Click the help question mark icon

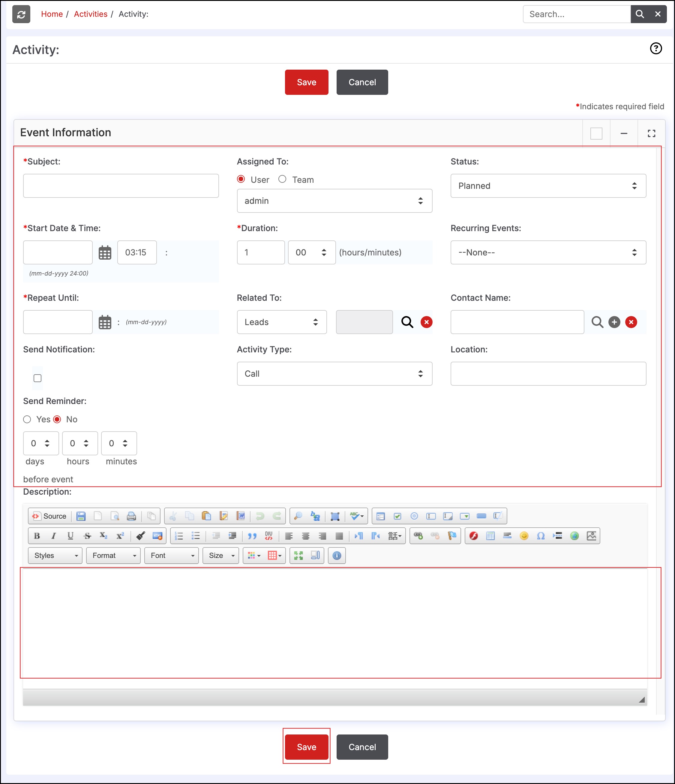coord(656,48)
